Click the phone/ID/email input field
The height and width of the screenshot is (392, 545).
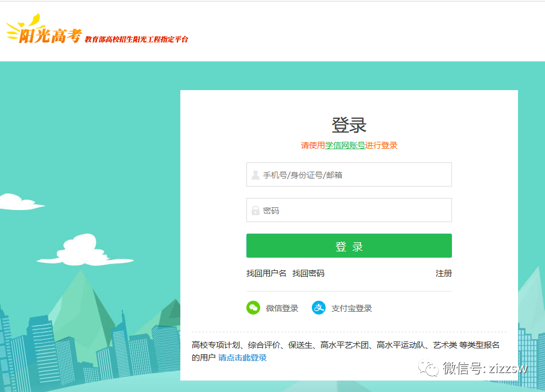[349, 174]
